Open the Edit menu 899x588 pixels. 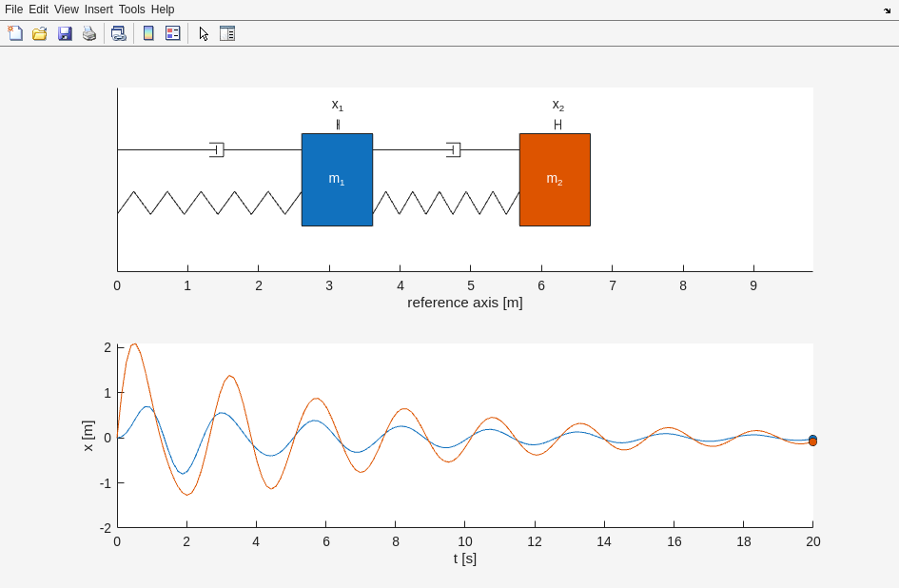click(x=38, y=10)
